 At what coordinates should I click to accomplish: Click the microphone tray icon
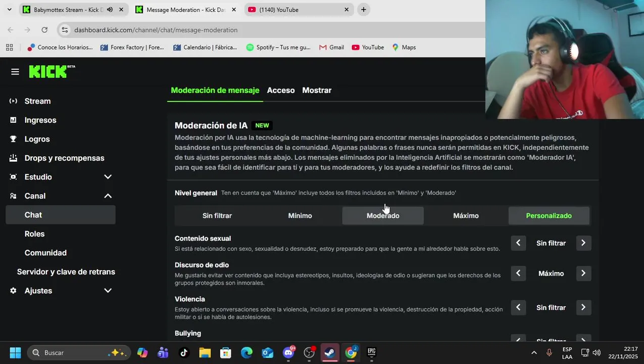click(549, 352)
